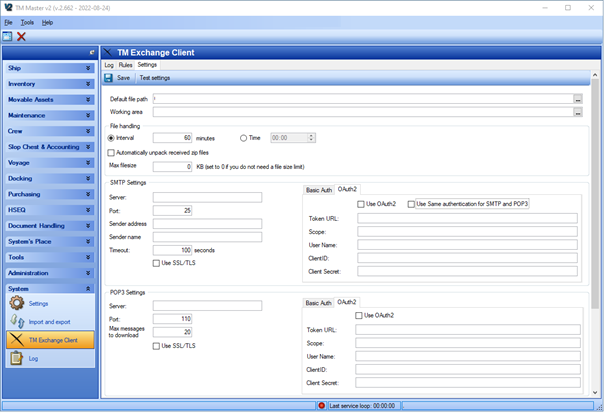Screen dimensions: 605x413
Task: Open the Tools menu in menu bar
Action: pyautogui.click(x=27, y=22)
